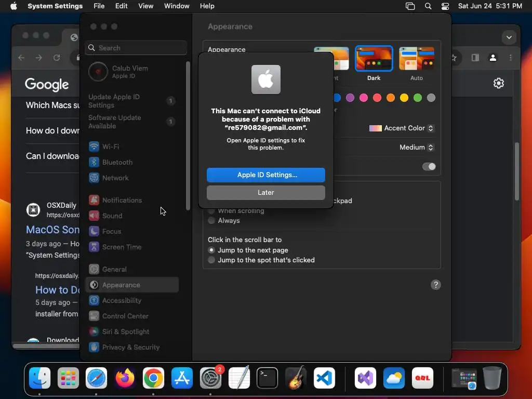Open the View menu
Image resolution: width=532 pixels, height=399 pixels.
pyautogui.click(x=146, y=6)
